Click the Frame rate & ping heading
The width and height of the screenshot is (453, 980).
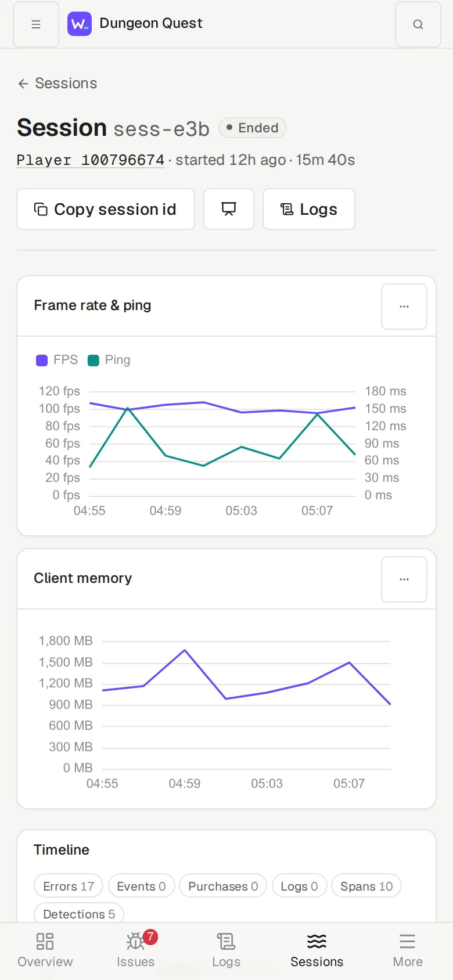click(93, 305)
